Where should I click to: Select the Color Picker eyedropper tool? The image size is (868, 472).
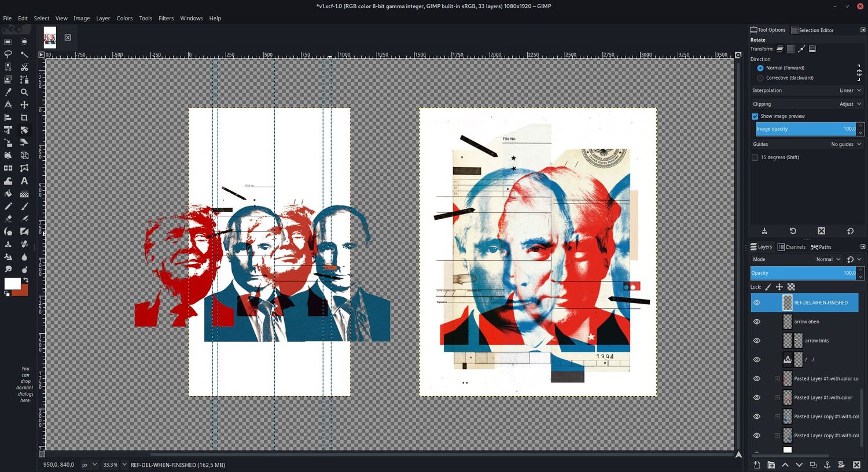[x=8, y=92]
